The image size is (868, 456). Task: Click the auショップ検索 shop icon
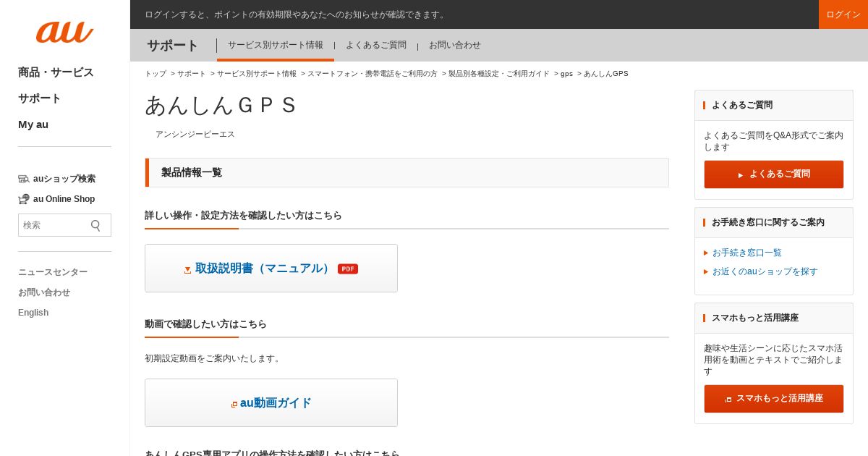pos(24,179)
